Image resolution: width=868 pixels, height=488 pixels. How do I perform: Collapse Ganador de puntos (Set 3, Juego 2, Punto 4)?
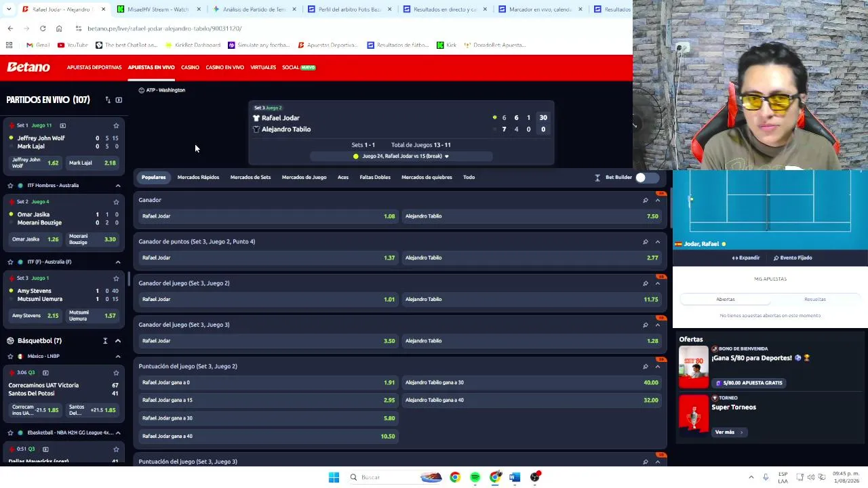click(x=658, y=241)
